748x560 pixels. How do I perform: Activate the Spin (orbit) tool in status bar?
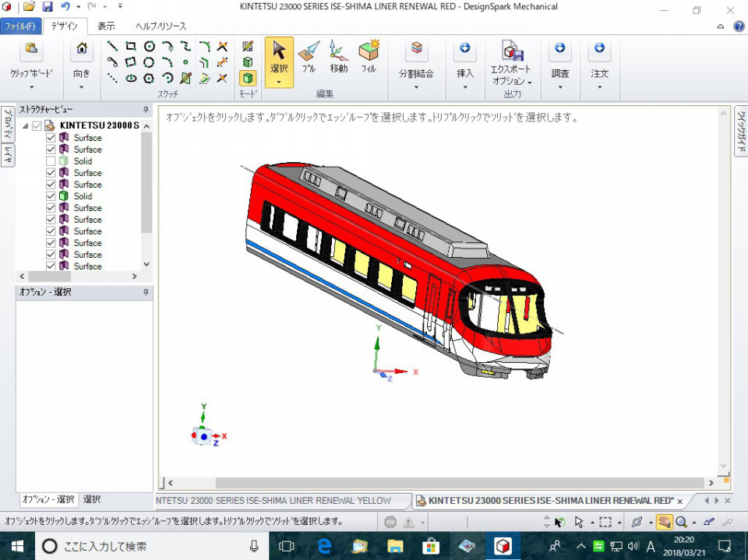point(637,522)
